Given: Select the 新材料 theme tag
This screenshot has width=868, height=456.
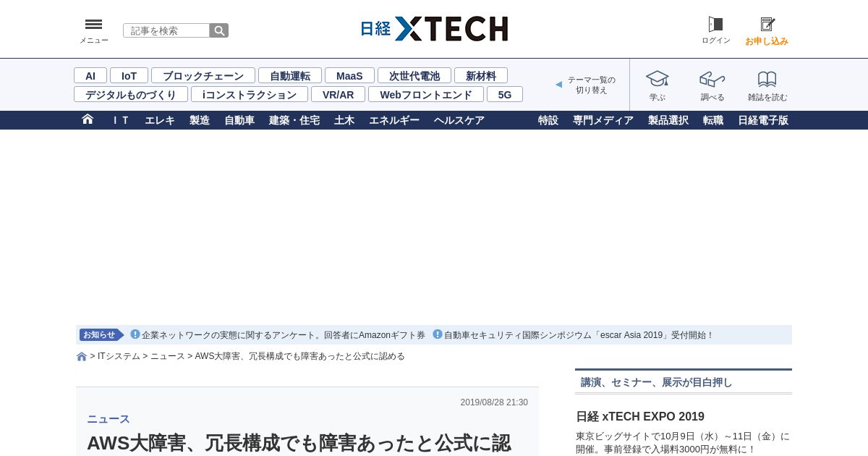Looking at the screenshot, I should [x=481, y=75].
